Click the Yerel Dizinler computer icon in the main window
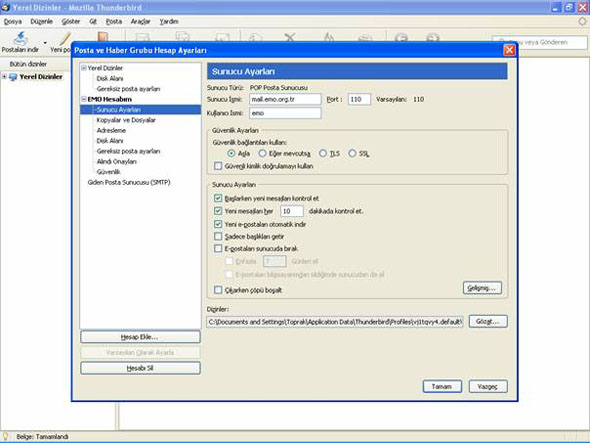 (x=14, y=77)
